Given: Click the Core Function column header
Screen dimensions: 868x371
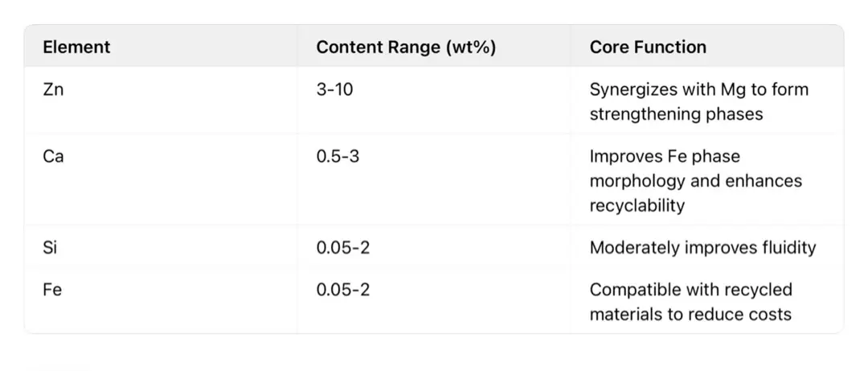Looking at the screenshot, I should 648,47.
